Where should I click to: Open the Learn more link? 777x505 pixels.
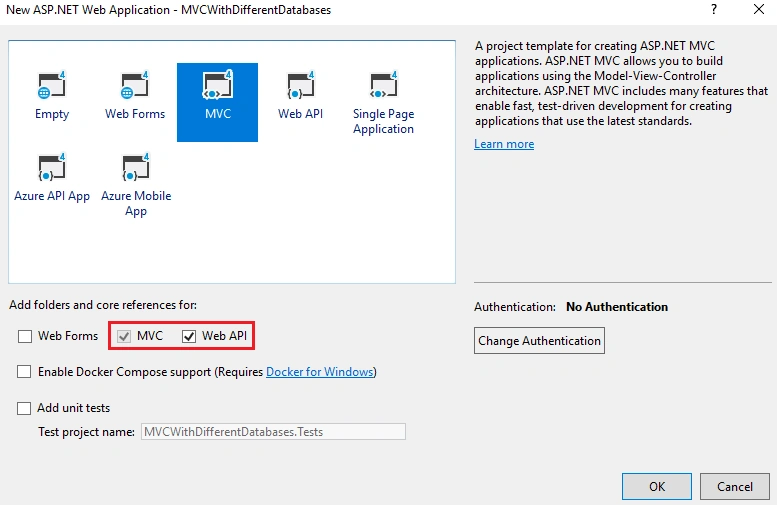(504, 144)
